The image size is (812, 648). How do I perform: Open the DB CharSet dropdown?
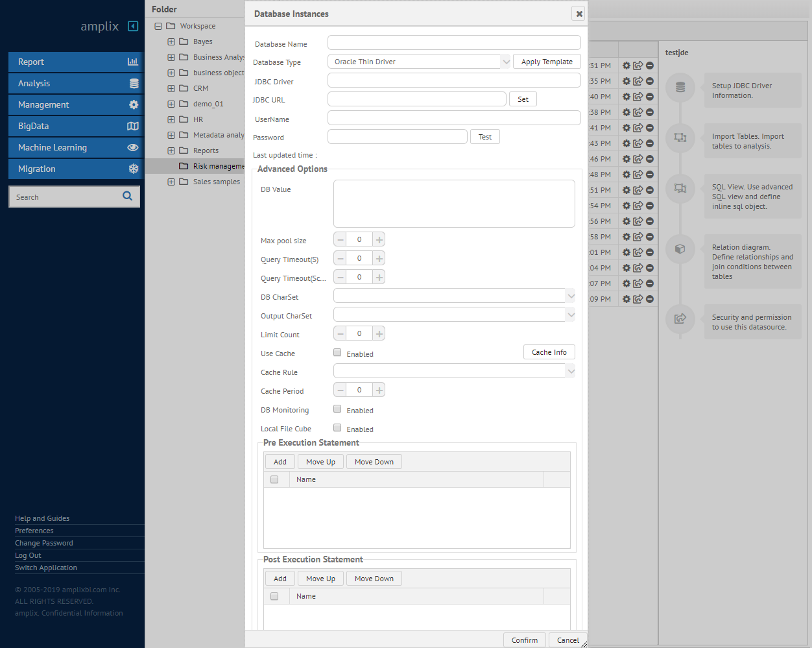[570, 296]
